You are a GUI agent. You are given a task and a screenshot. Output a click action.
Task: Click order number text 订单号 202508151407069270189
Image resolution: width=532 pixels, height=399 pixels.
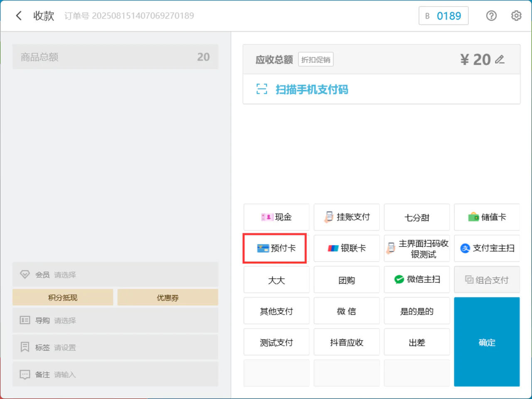(129, 16)
